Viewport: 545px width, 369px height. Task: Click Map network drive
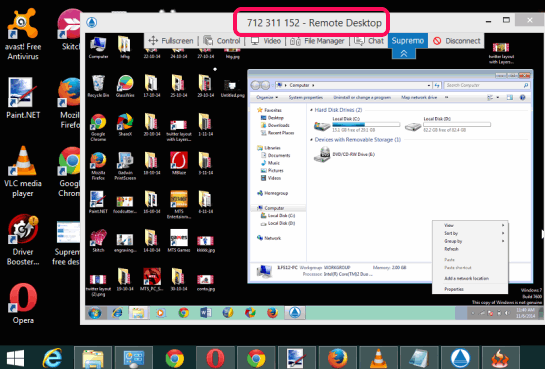419,98
